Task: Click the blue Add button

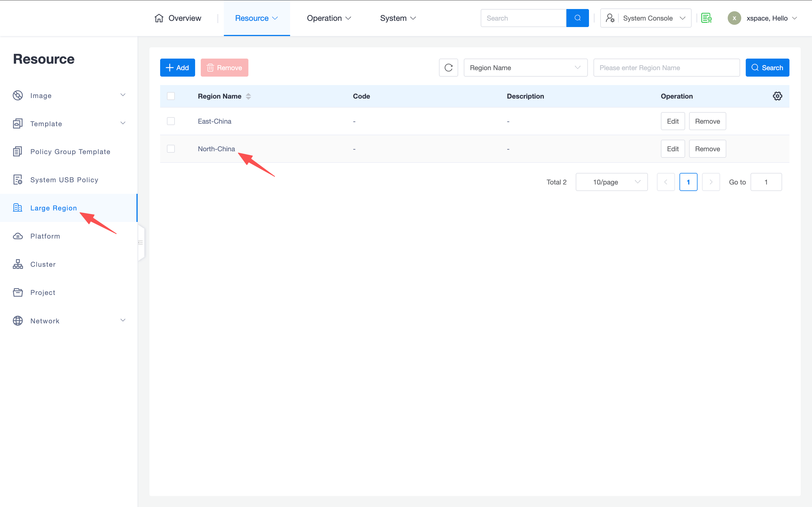Action: [177, 68]
